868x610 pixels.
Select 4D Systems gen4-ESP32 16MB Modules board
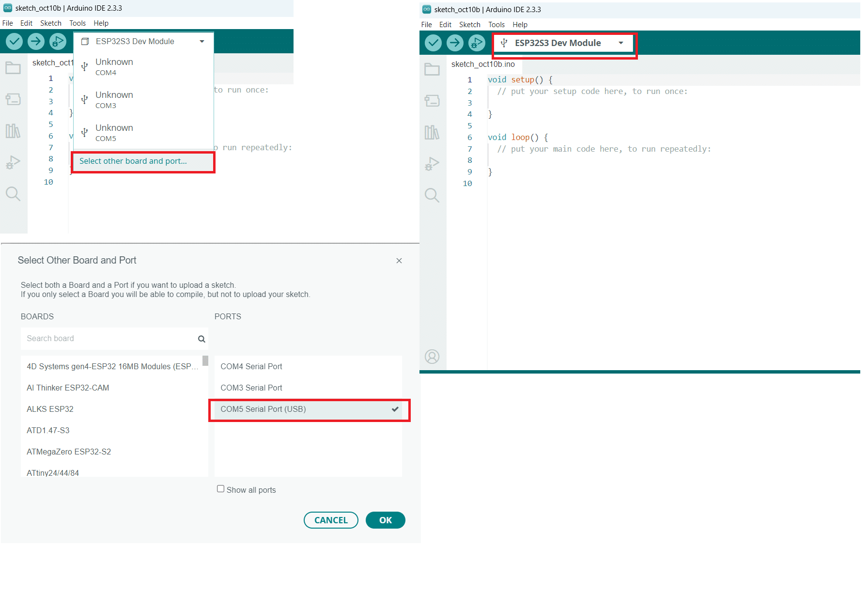coord(111,367)
